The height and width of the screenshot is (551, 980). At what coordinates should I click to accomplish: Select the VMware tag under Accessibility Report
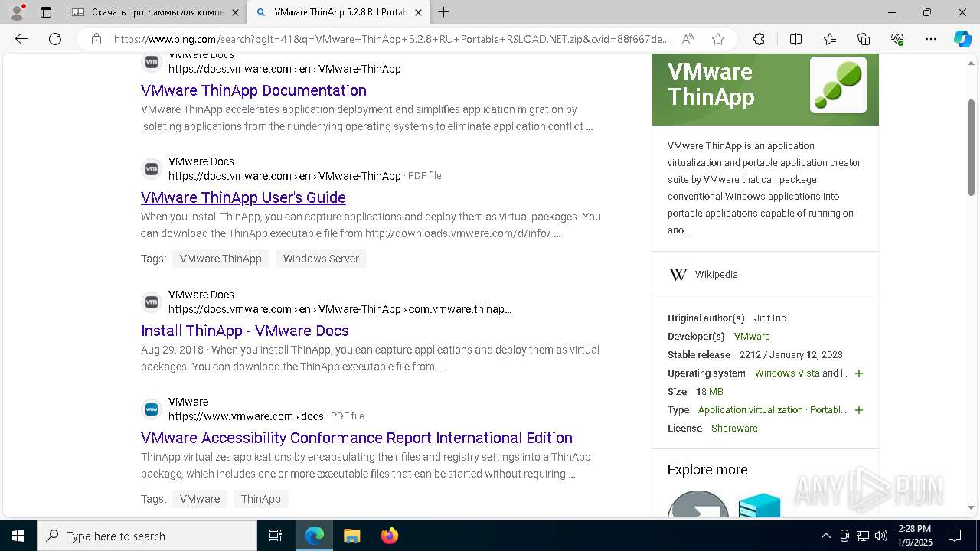click(x=200, y=499)
